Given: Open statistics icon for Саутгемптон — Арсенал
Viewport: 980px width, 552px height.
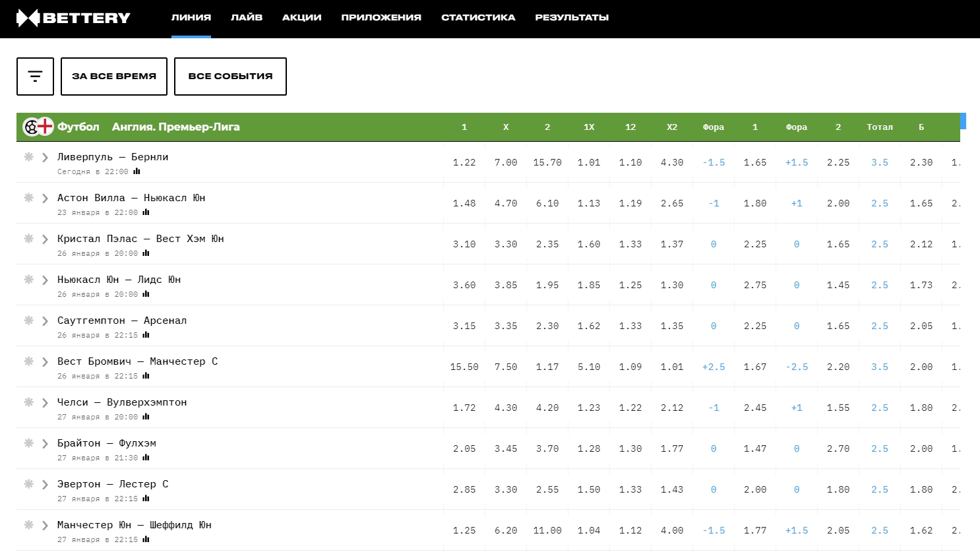Looking at the screenshot, I should tap(146, 335).
